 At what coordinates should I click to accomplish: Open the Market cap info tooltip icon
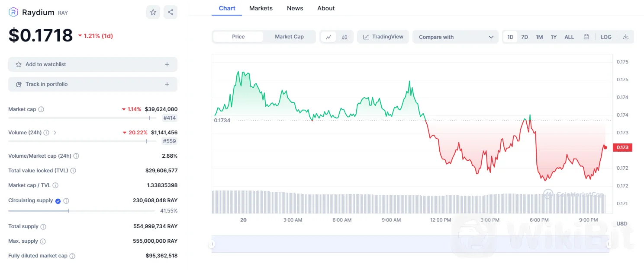(41, 109)
